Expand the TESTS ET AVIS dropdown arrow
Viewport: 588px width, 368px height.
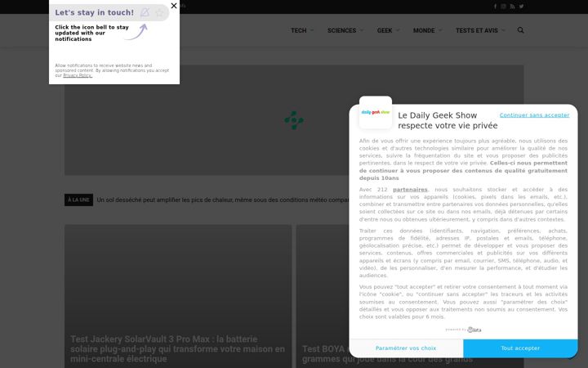[x=503, y=30]
